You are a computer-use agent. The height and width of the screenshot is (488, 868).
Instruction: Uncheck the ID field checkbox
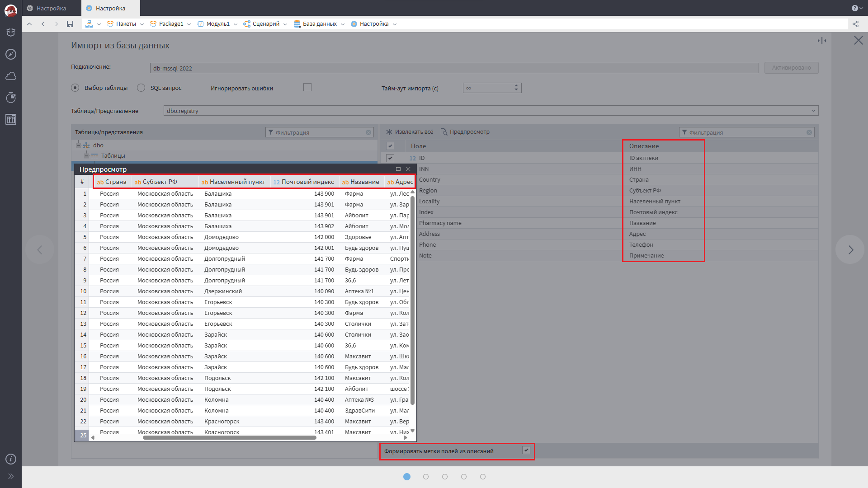[x=390, y=158]
